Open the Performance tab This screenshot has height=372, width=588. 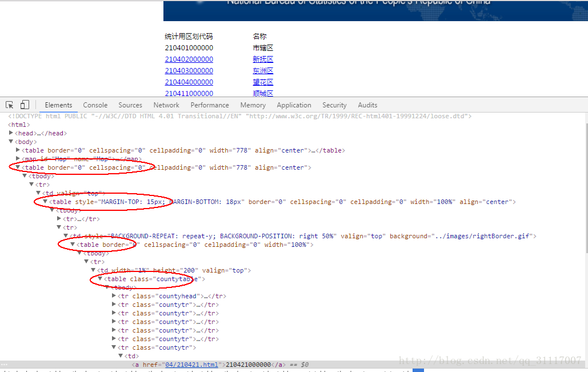[210, 105]
